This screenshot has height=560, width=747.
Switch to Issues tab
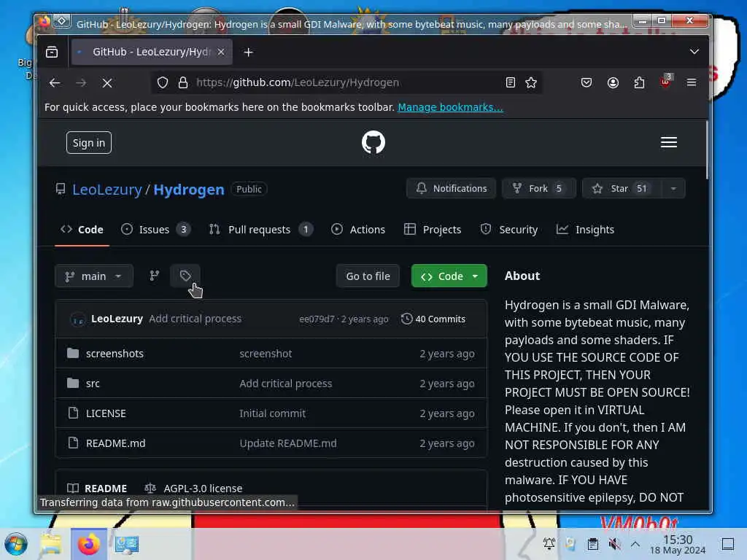[156, 230]
